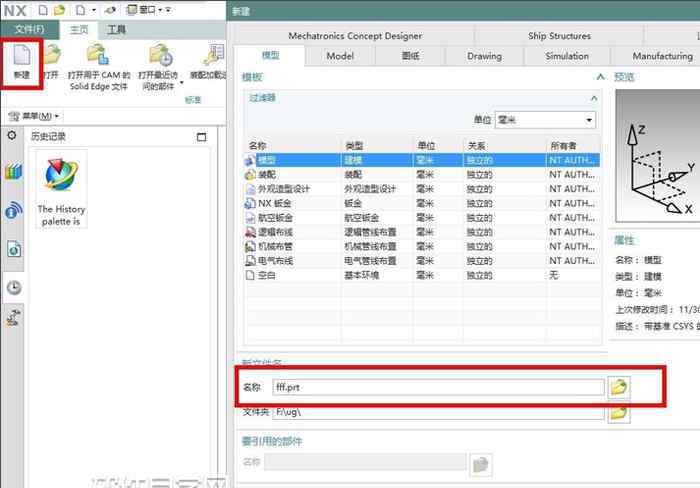Select the 航空钣金 template row
The height and width of the screenshot is (488, 700).
(422, 218)
